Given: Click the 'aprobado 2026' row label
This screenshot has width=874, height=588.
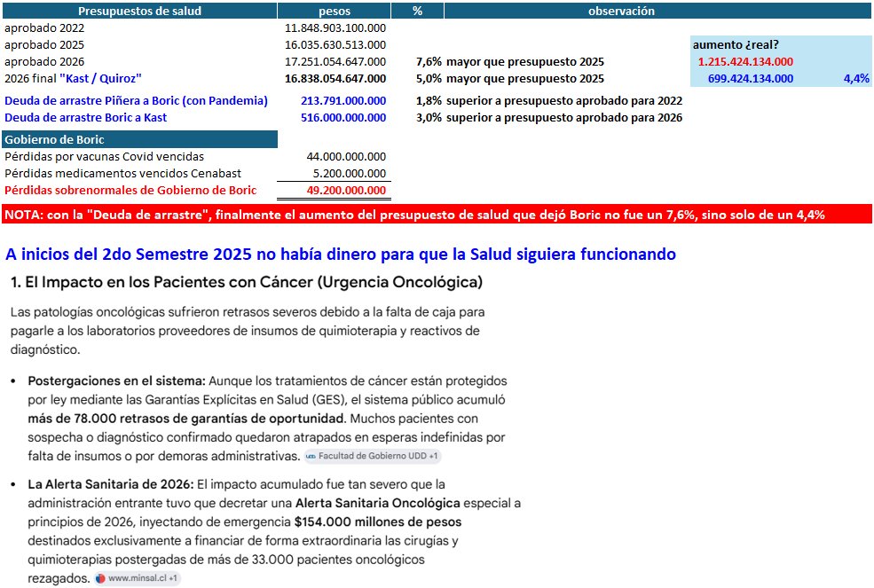Looking at the screenshot, I should (x=44, y=61).
